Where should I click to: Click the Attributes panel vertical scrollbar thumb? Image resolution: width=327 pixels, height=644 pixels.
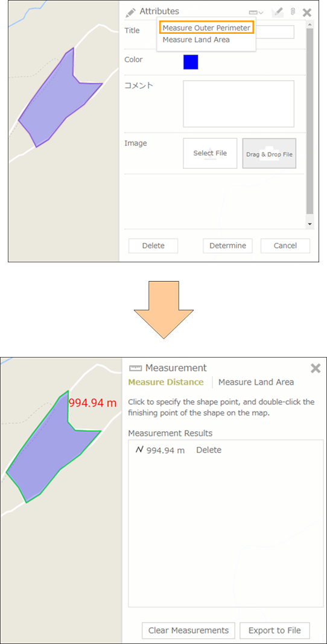point(310,121)
